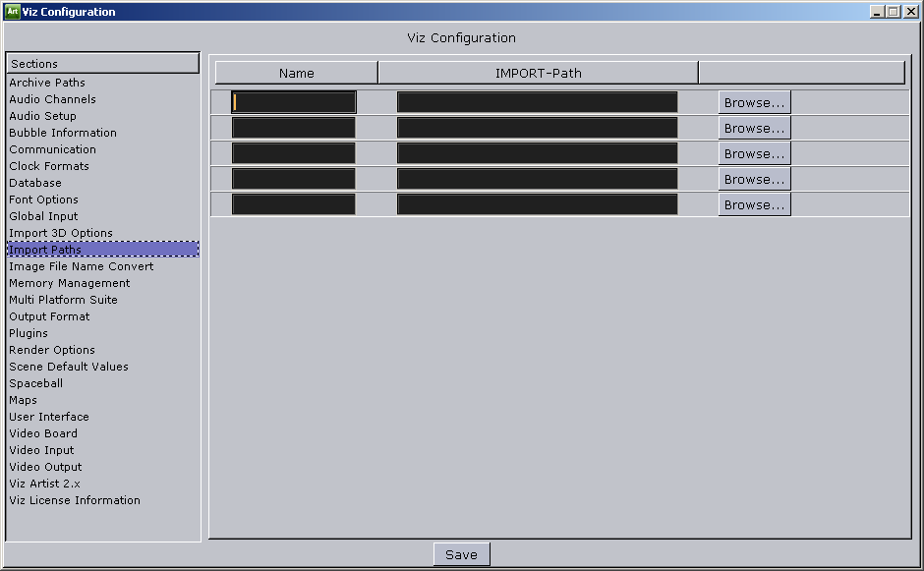The height and width of the screenshot is (571, 924).
Task: Select Import 3D Options section
Action: click(x=61, y=233)
